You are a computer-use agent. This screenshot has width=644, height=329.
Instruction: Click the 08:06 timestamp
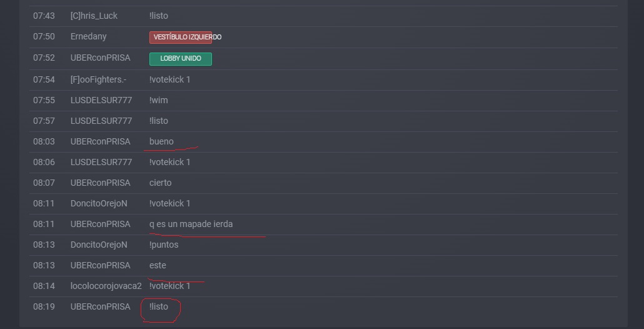(x=44, y=162)
